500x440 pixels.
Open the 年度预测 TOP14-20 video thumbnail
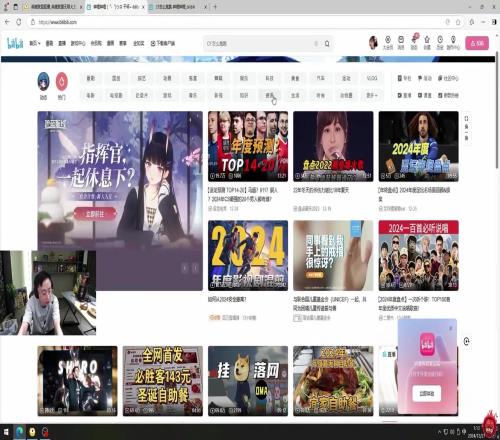coord(248,147)
